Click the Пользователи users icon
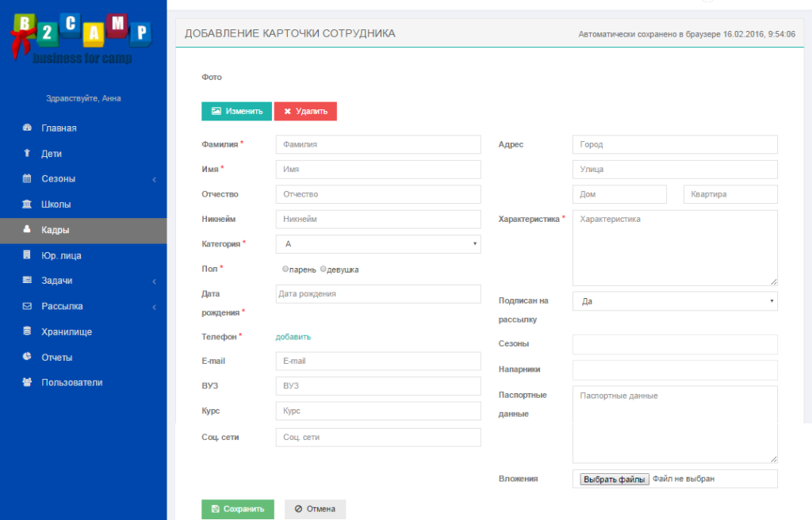 27,382
